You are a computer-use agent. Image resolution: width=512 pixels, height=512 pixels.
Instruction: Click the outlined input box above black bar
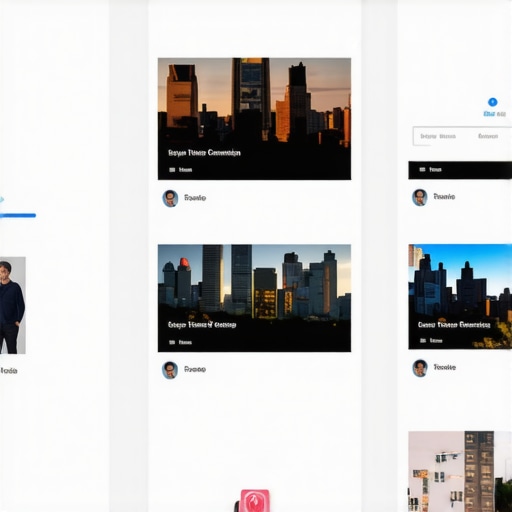coord(462,136)
